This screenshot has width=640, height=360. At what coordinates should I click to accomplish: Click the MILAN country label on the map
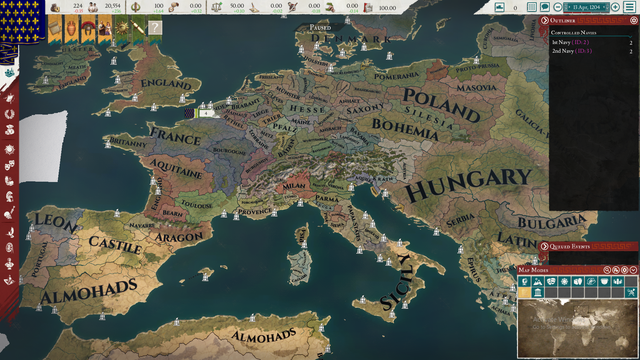[x=294, y=186]
